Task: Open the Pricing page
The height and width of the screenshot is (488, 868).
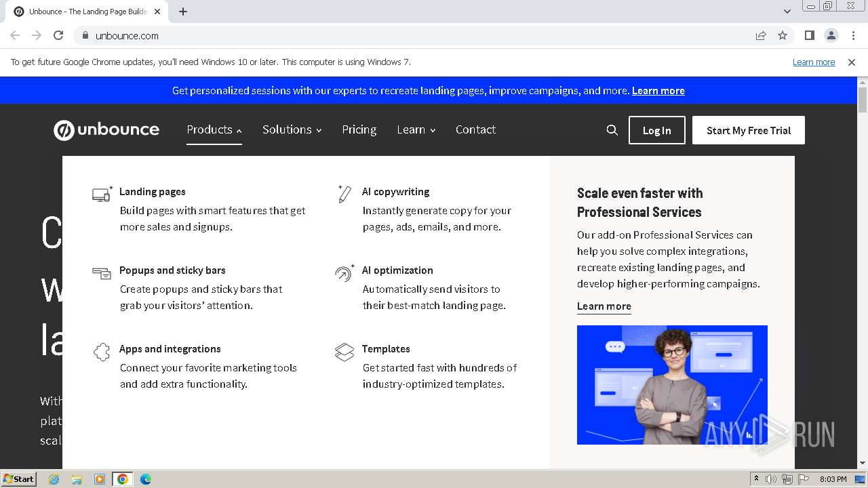Action: [359, 129]
